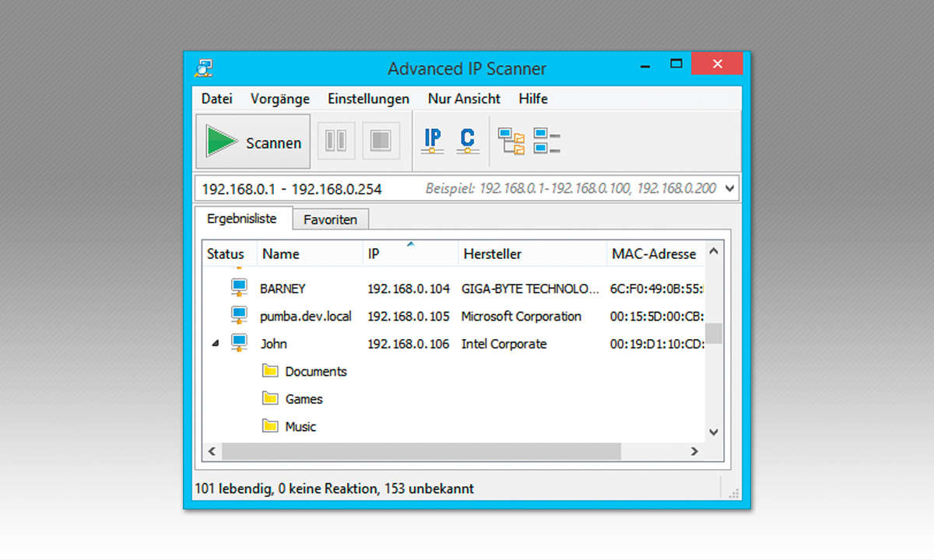934x560 pixels.
Task: Click the BARNEY computer icon
Action: [239, 288]
